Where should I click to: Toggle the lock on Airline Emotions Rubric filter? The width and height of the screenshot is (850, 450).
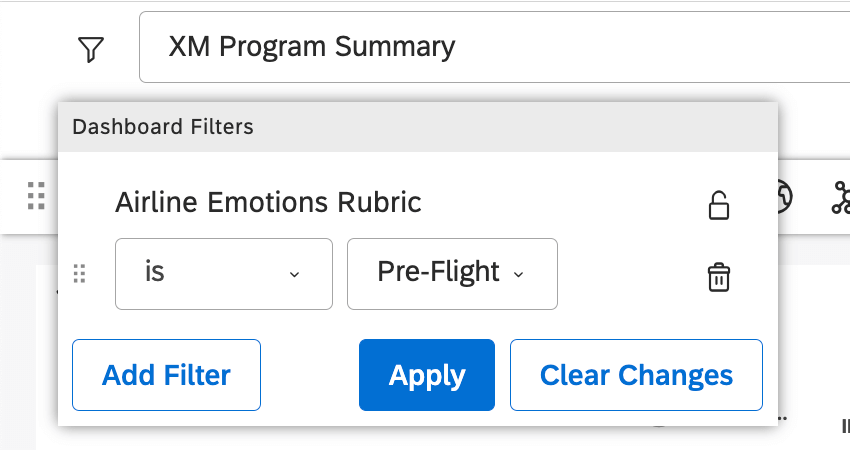coord(718,204)
